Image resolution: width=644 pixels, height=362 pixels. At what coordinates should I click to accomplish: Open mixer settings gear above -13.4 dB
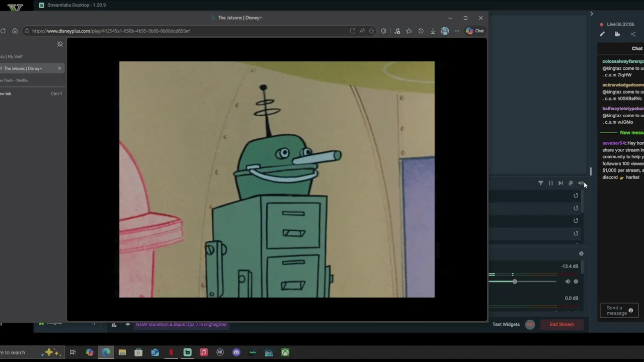point(581,254)
